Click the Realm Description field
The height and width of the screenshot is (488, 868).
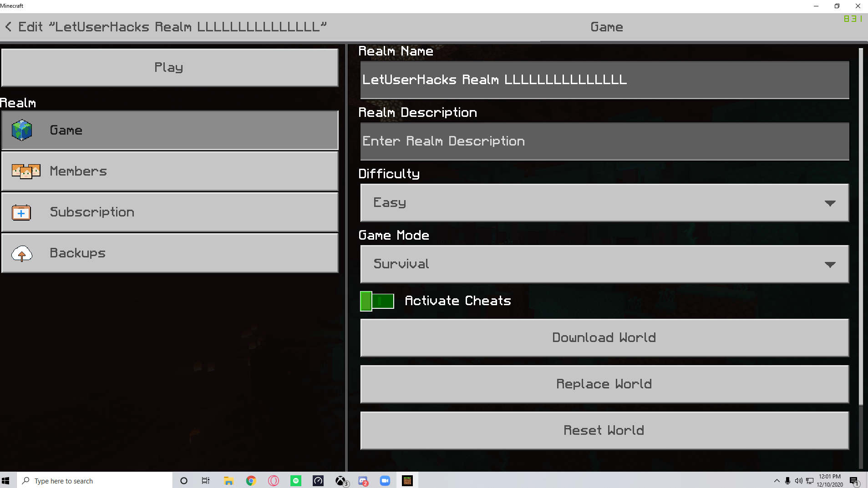(x=604, y=141)
